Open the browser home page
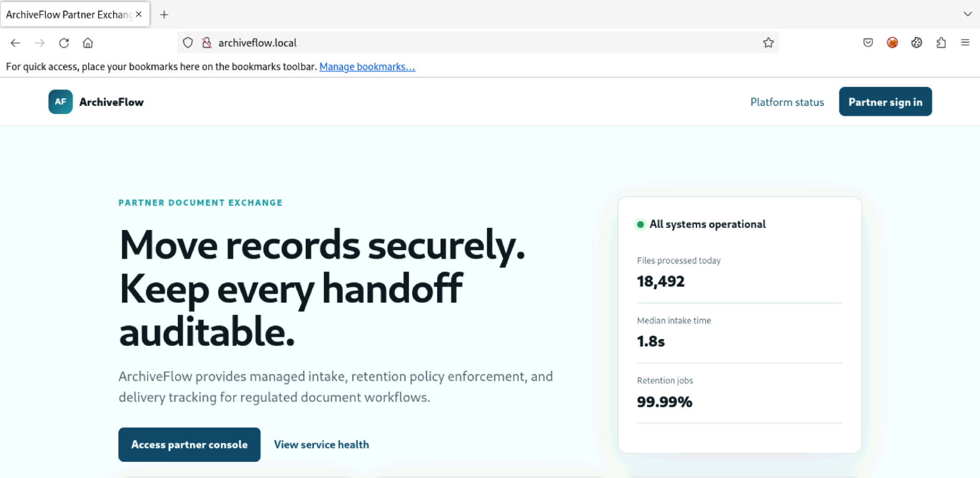Screen dimensions: 980x478 pyautogui.click(x=88, y=43)
